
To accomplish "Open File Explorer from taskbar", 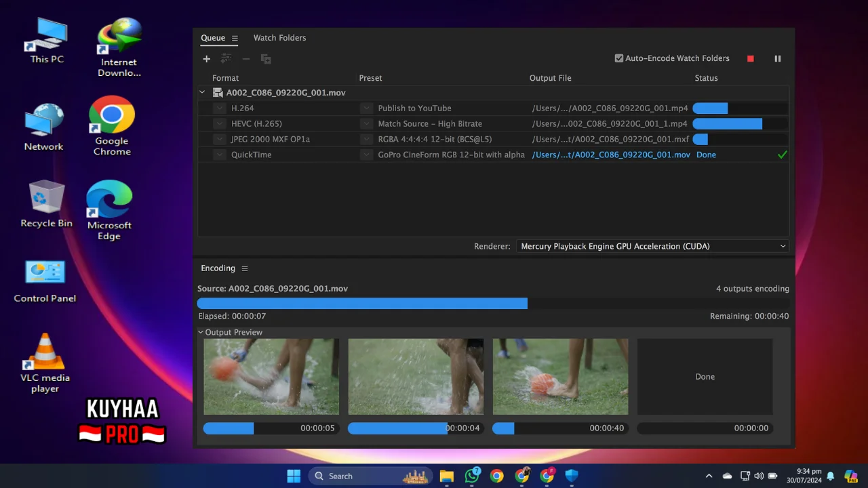I will 446,476.
